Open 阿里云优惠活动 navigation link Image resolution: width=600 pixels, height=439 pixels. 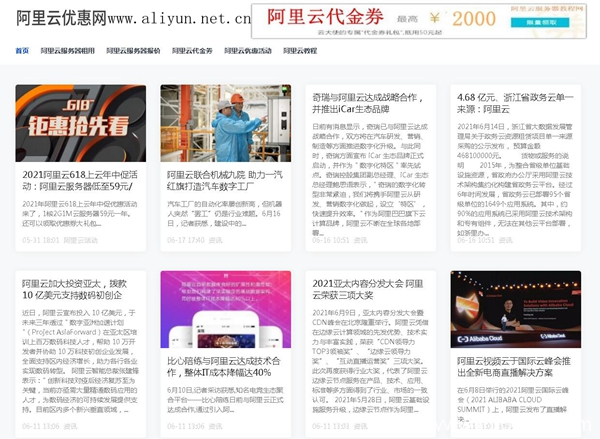click(x=248, y=50)
